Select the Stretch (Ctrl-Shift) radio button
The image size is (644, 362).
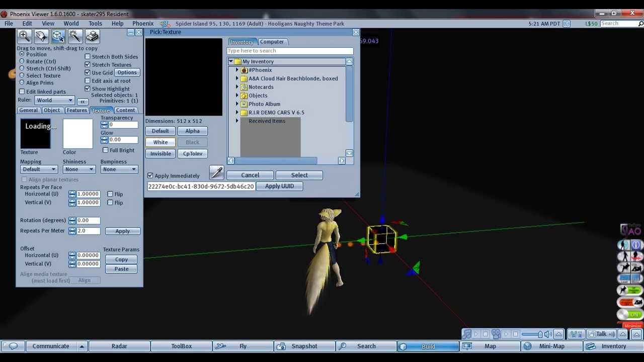pos(22,68)
